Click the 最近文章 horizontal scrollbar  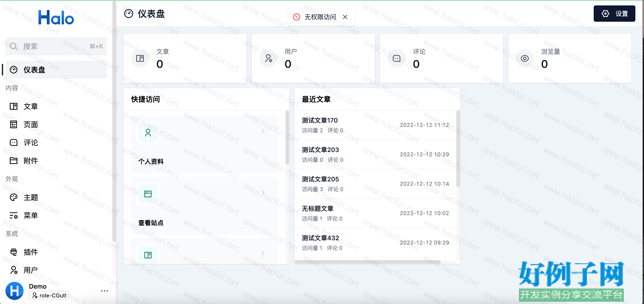[368, 262]
